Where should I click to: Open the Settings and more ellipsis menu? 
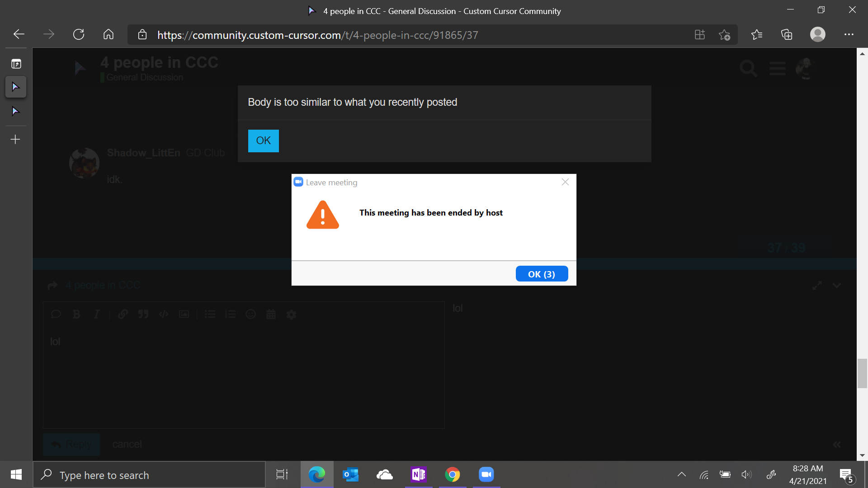[x=849, y=35]
